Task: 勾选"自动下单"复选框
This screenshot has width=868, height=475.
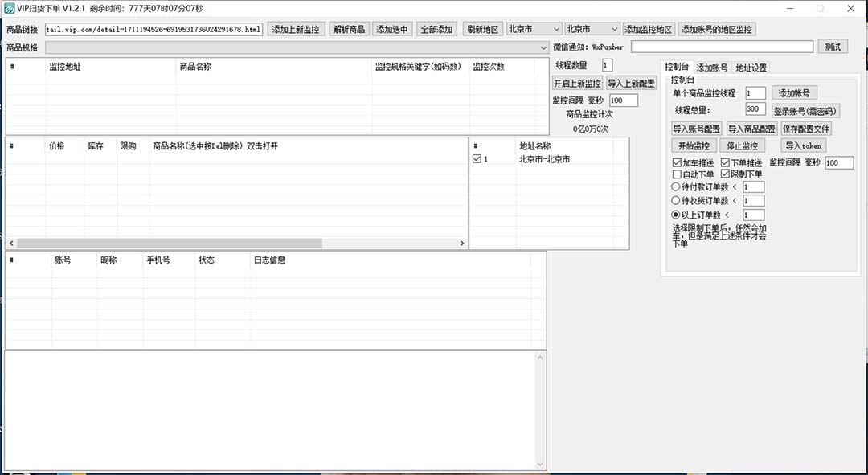Action: click(x=677, y=174)
